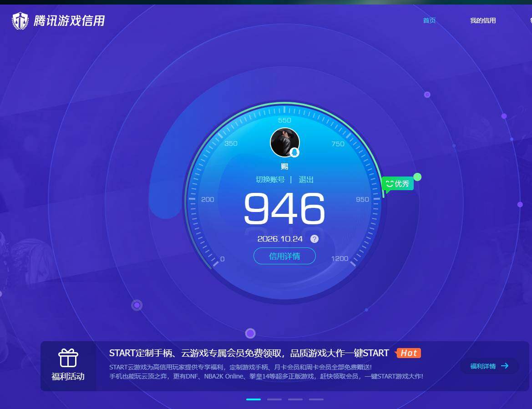The image size is (532, 409).
Task: Click the user avatar picture
Action: 285,142
